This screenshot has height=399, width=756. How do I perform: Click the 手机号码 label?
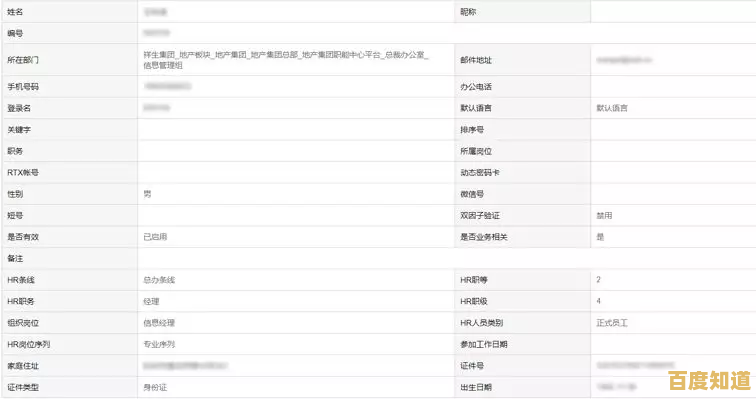coord(23,87)
